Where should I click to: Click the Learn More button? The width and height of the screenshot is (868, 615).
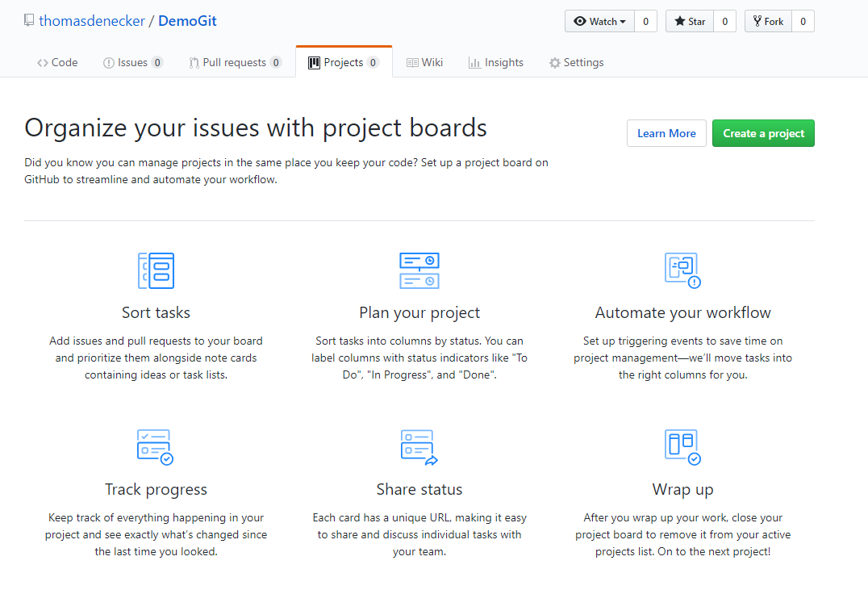(666, 133)
